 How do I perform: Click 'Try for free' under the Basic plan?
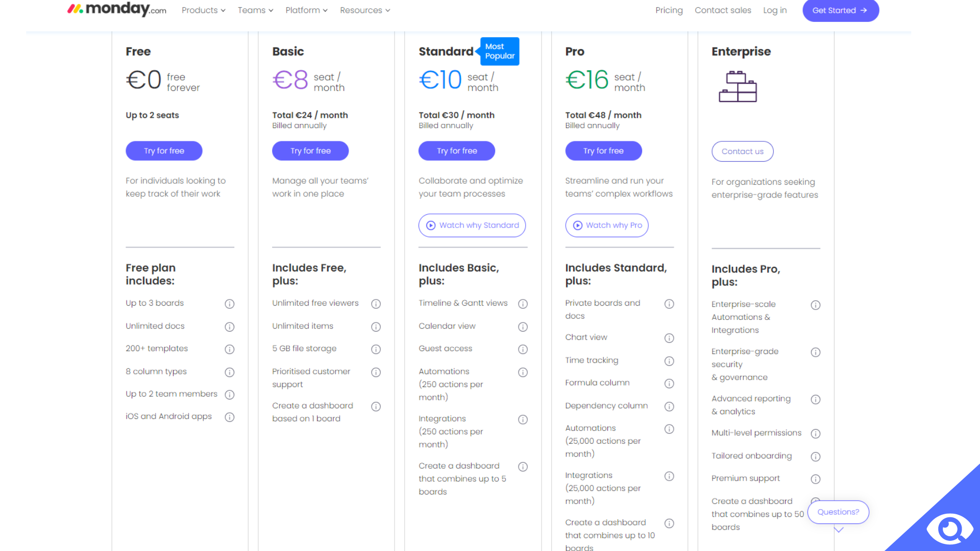[x=310, y=151]
